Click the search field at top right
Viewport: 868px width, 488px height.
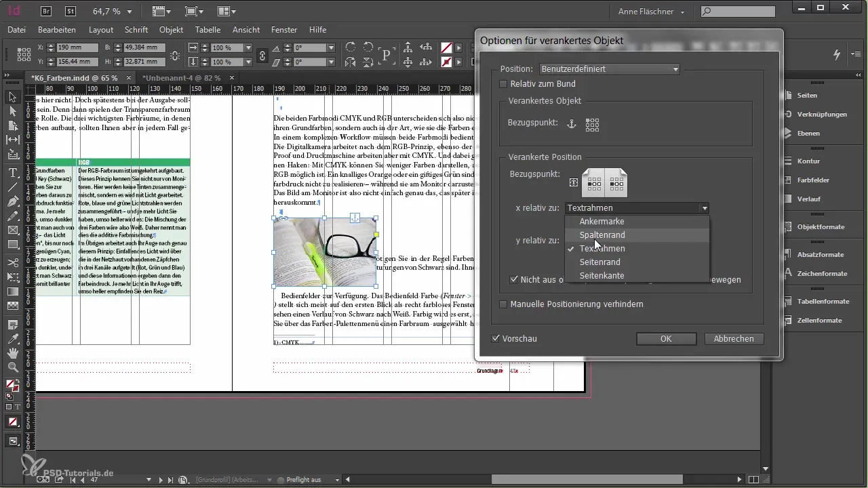[738, 12]
